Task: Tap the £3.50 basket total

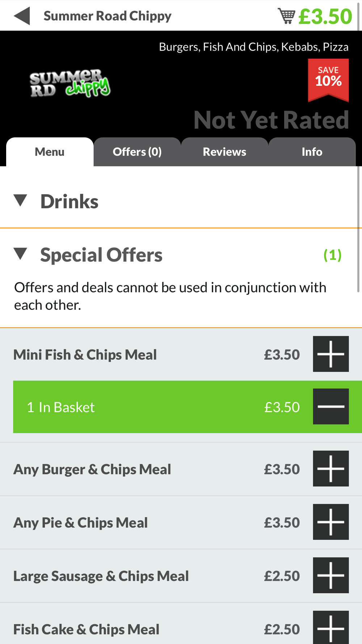Action: (x=325, y=16)
